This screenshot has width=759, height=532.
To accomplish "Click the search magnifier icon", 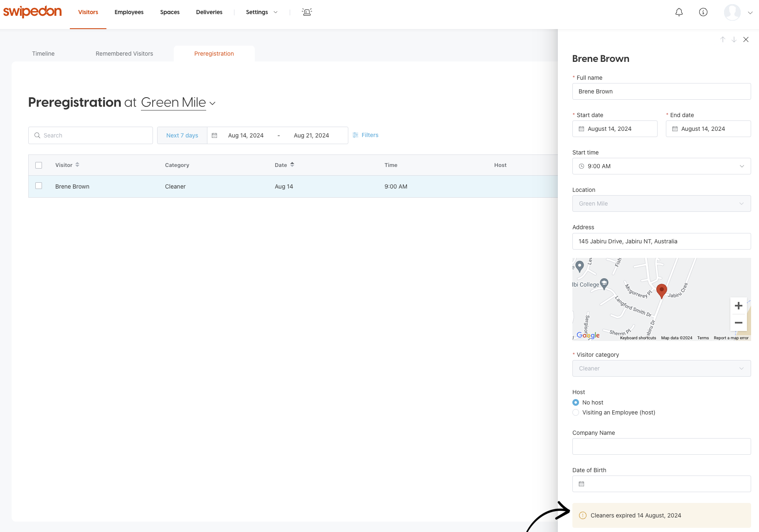I will tap(37, 135).
